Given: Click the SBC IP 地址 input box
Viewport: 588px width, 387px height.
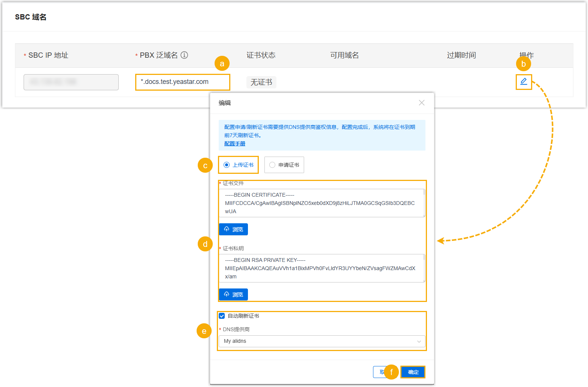Looking at the screenshot, I should click(x=71, y=82).
